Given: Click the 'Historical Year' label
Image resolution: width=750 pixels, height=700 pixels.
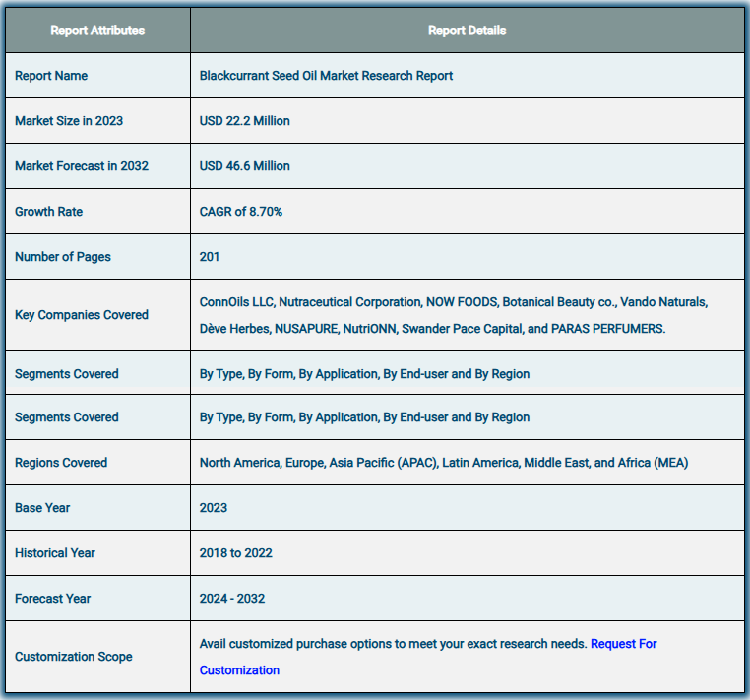Looking at the screenshot, I should 55,553.
